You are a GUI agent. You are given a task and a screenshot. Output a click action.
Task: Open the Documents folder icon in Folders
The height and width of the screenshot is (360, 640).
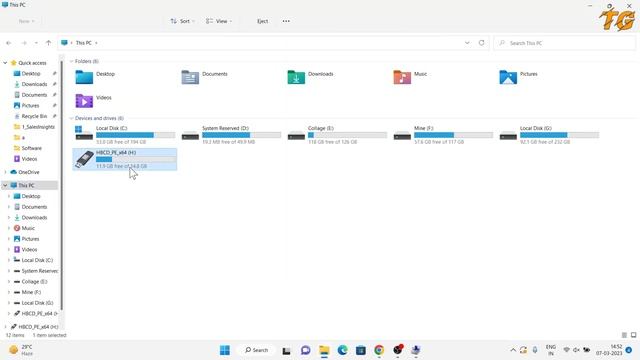point(190,77)
